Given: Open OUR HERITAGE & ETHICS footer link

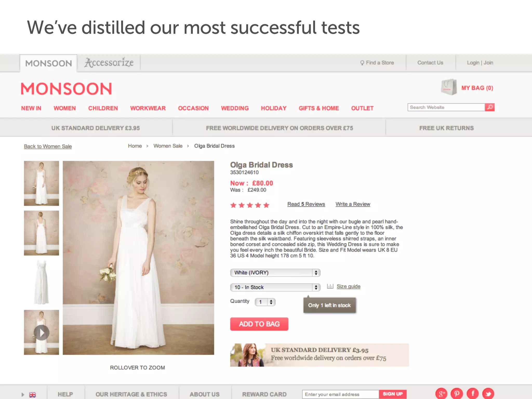Looking at the screenshot, I should pos(131,394).
